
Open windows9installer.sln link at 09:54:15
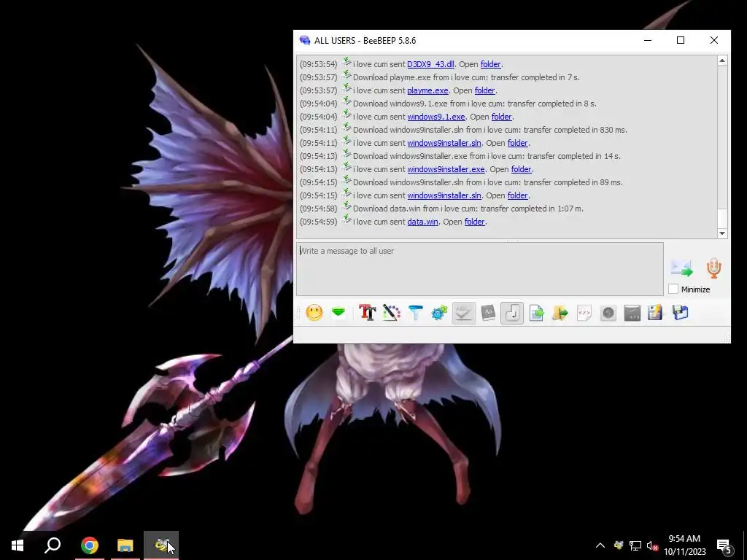[444, 195]
